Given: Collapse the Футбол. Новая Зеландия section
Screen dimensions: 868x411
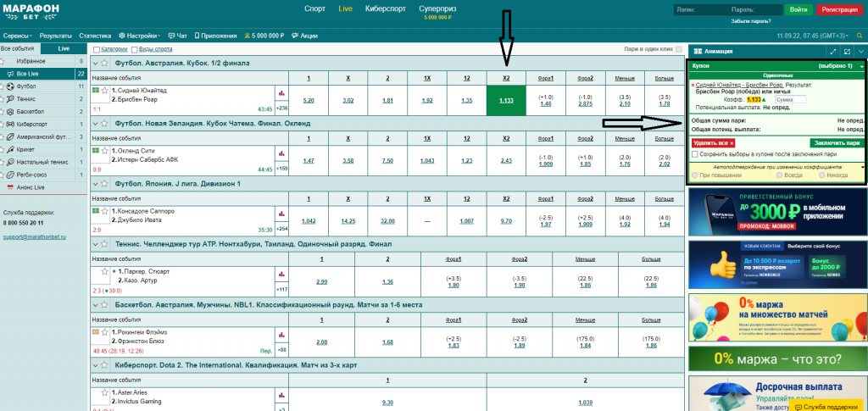Looking at the screenshot, I should click(x=95, y=124).
